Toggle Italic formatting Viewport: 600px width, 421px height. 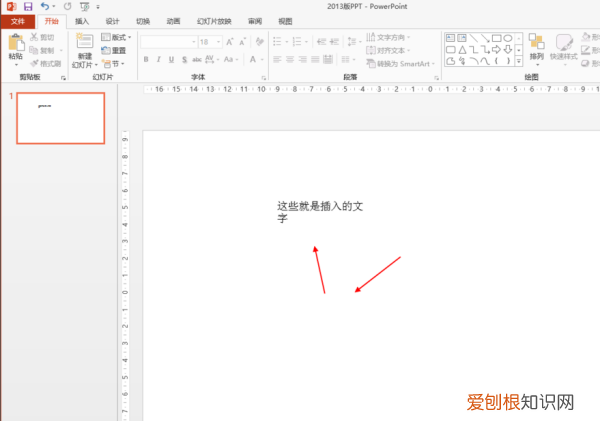[158, 59]
